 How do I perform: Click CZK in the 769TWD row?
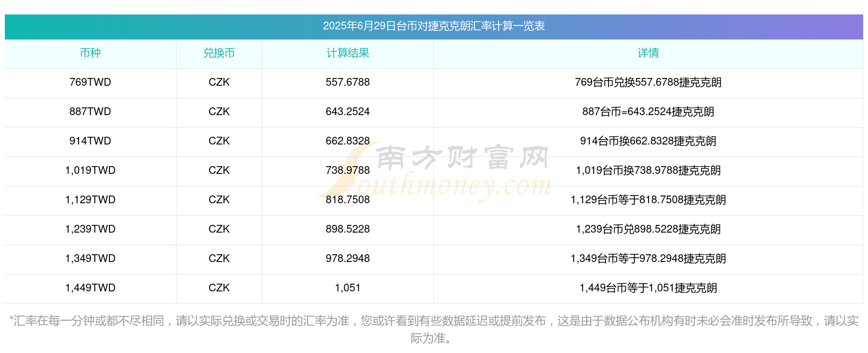219,82
